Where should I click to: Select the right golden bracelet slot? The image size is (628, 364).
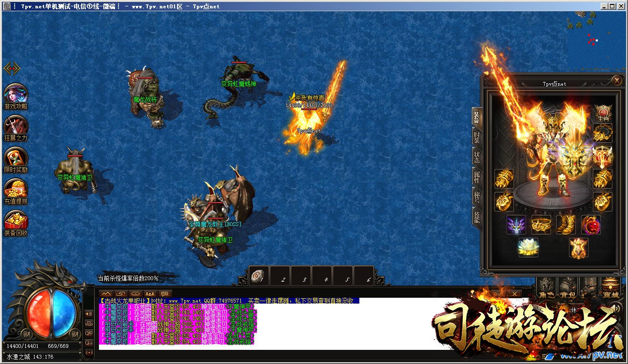603,179
